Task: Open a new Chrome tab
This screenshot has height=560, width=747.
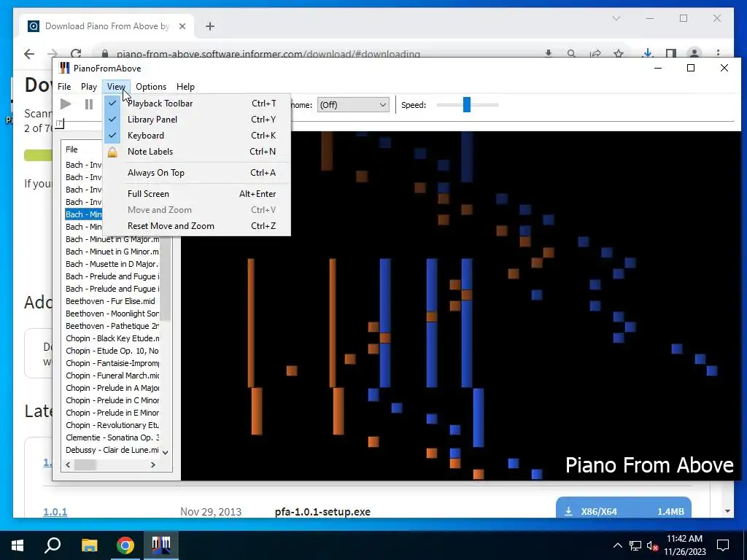Action: tap(209, 26)
